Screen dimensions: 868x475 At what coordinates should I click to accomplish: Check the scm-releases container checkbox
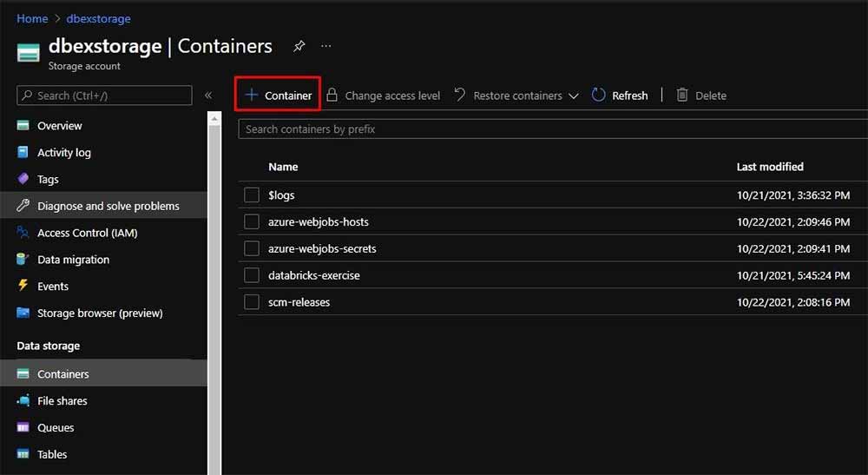pos(252,301)
